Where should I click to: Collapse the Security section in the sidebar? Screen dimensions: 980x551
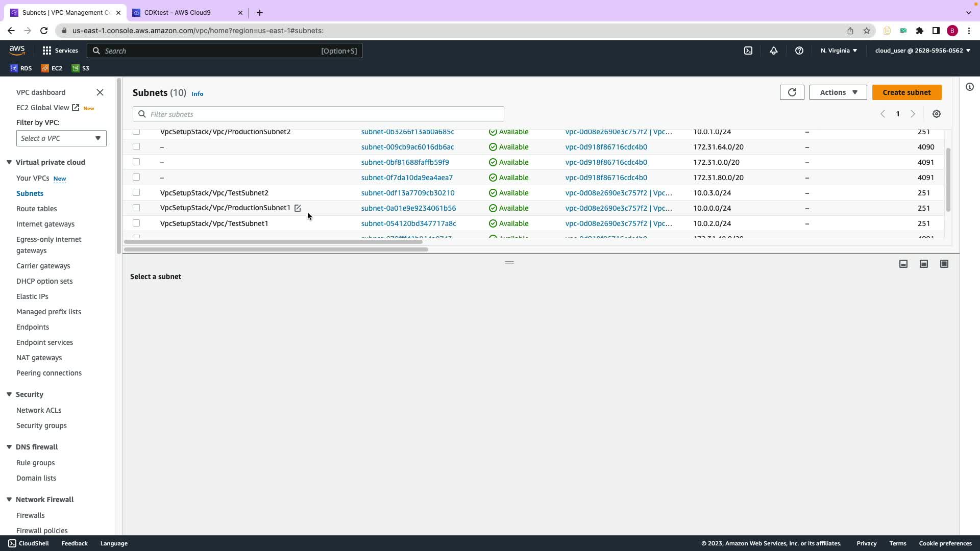point(9,394)
